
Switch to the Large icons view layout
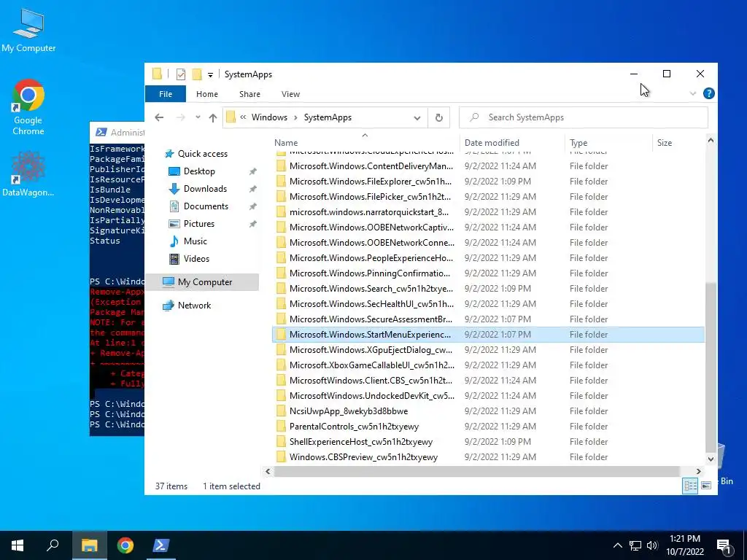click(706, 486)
